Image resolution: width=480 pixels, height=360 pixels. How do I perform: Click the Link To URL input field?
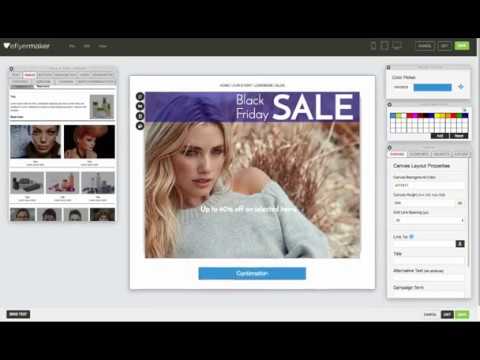click(x=424, y=244)
